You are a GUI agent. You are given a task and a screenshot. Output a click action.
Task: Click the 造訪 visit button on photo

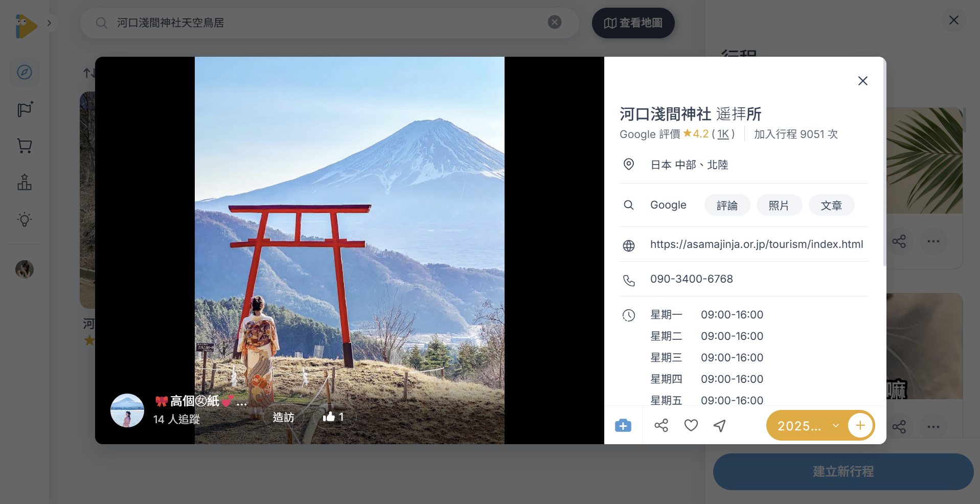coord(284,417)
